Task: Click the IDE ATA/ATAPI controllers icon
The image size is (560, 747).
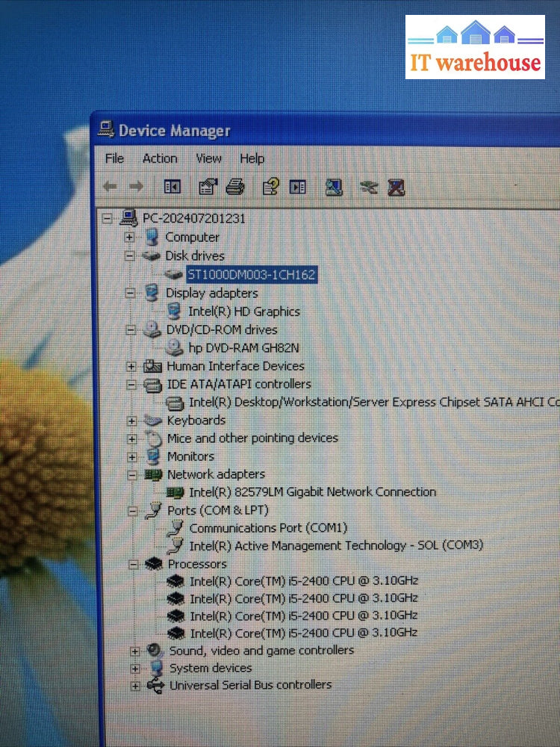Action: pyautogui.click(x=152, y=385)
